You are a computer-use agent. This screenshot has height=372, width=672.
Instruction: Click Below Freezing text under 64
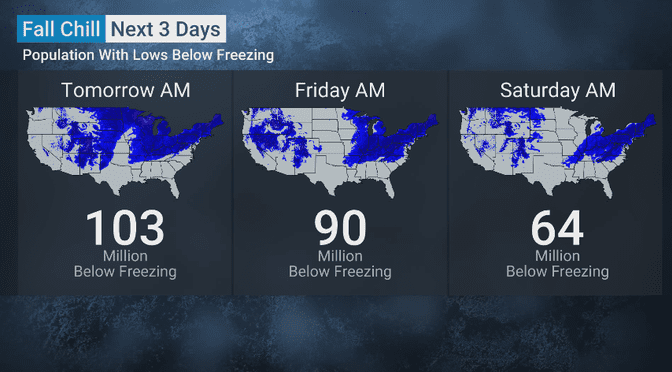coord(557,272)
